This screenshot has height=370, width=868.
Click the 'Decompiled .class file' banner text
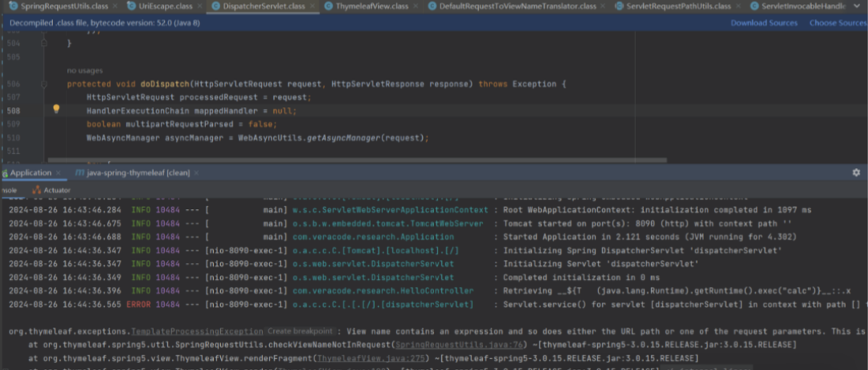[105, 23]
